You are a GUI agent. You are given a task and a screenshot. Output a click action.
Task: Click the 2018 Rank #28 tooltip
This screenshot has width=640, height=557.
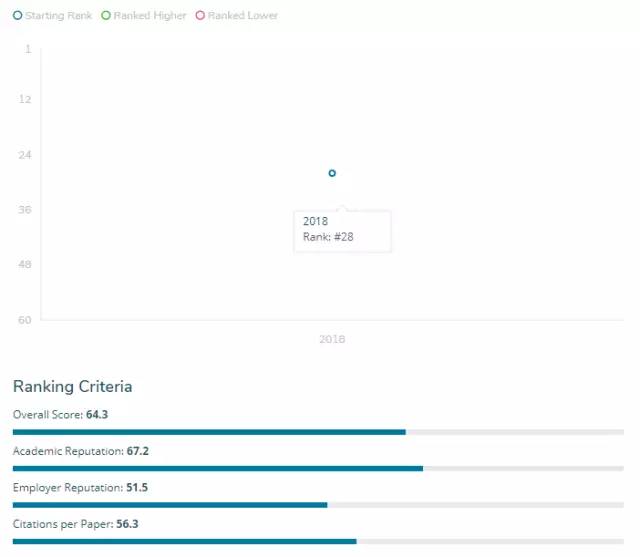point(341,230)
